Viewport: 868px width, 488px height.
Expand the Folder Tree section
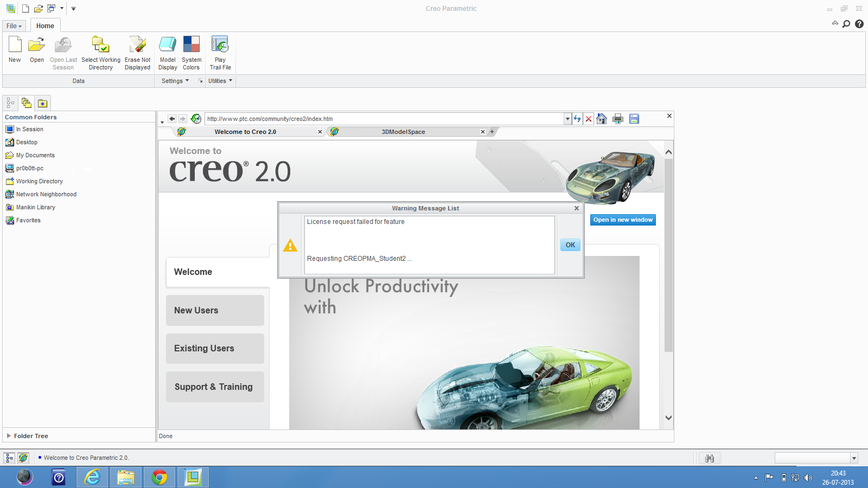pyautogui.click(x=9, y=435)
